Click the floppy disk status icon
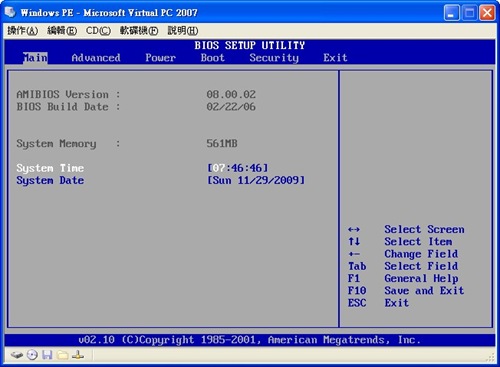Image resolution: width=500 pixels, height=367 pixels. pyautogui.click(x=47, y=355)
